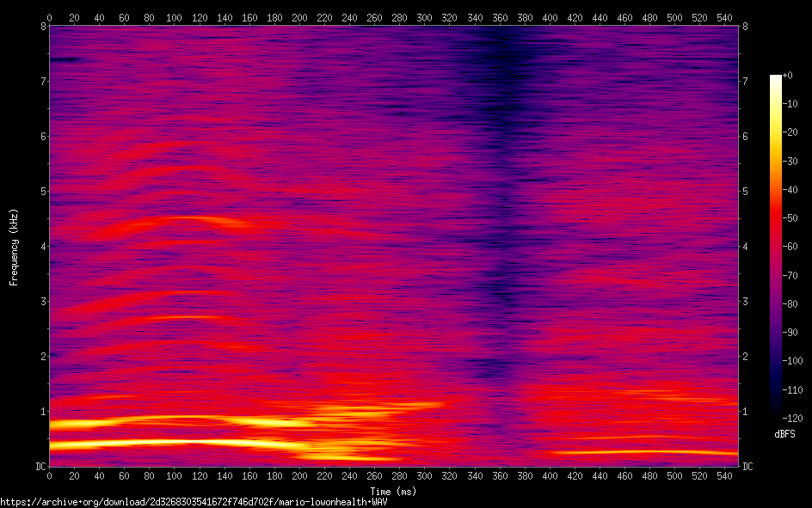Click the 'Frequency (kHz)' axis label
Screen dimensions: 812x508
pos(14,246)
